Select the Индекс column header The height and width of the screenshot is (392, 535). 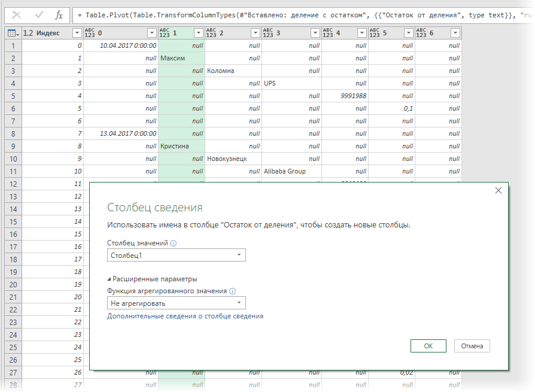(52, 33)
